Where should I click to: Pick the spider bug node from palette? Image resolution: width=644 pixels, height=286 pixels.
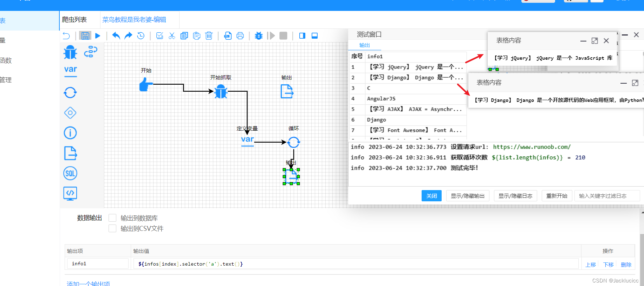coord(70,52)
